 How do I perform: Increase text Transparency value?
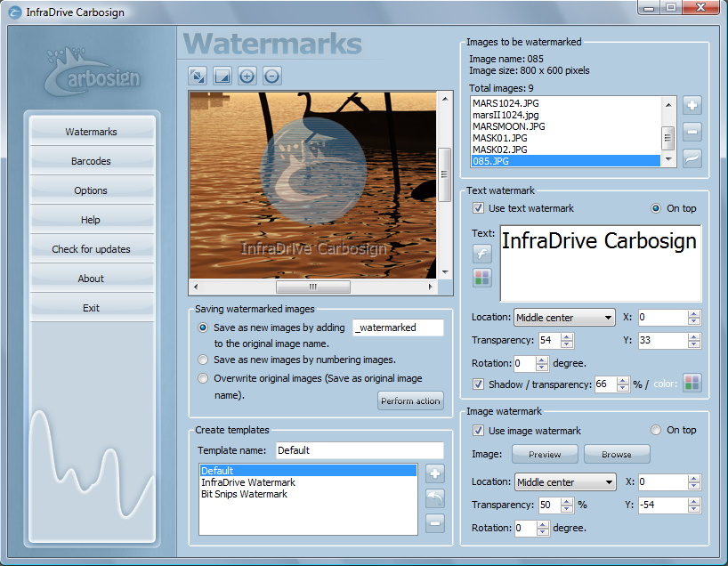(x=566, y=337)
